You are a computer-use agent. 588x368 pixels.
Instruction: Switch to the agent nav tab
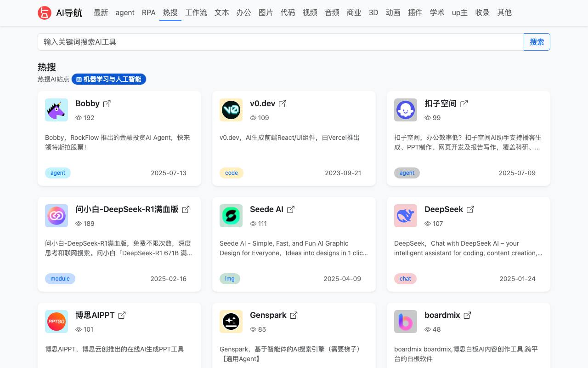pos(125,13)
